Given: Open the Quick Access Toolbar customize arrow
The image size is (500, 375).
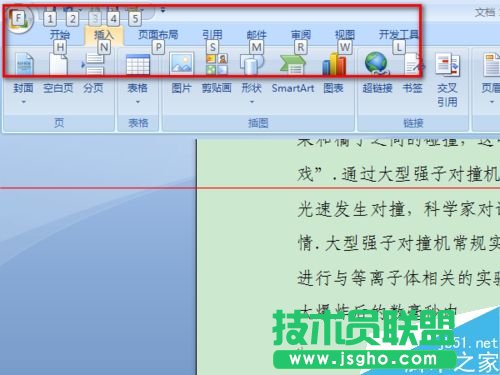Looking at the screenshot, I should [x=163, y=10].
